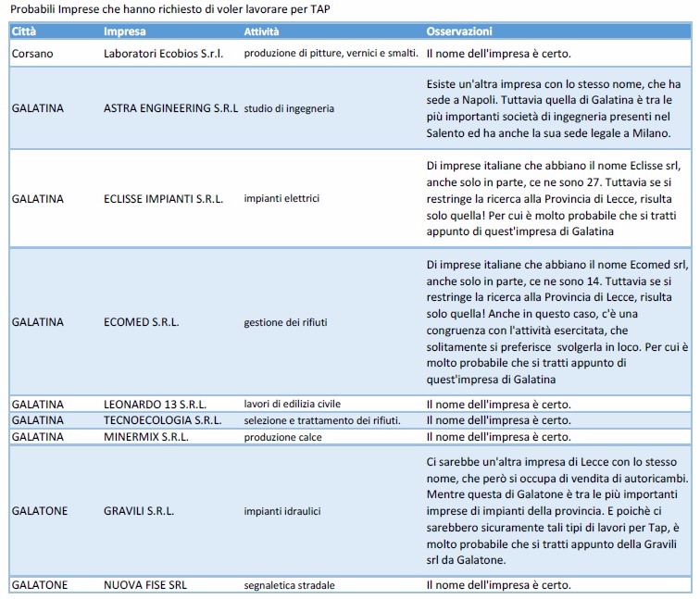Select the LEONARDO 13 S.R.L. cell
The height and width of the screenshot is (599, 700).
pyautogui.click(x=155, y=405)
